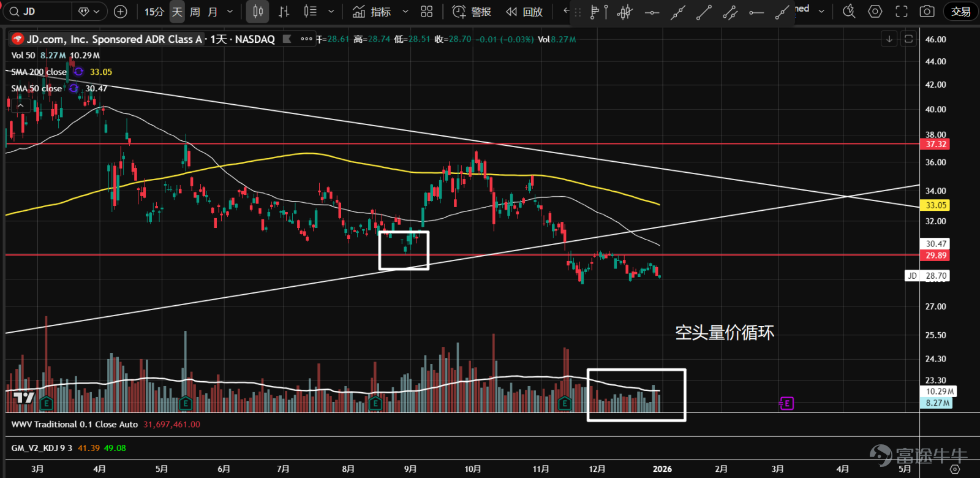
Task: Select the ray drawing tool
Action: pyautogui.click(x=782, y=12)
